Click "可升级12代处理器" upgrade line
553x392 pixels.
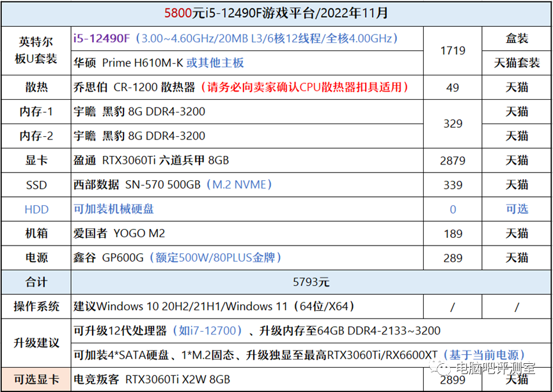[x=257, y=331]
